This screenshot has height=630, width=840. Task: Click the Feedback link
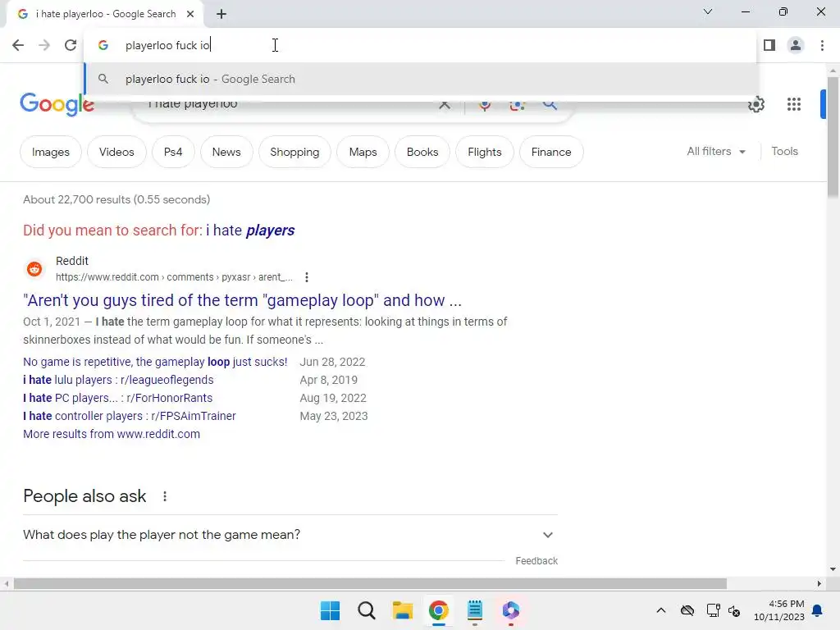tap(536, 561)
